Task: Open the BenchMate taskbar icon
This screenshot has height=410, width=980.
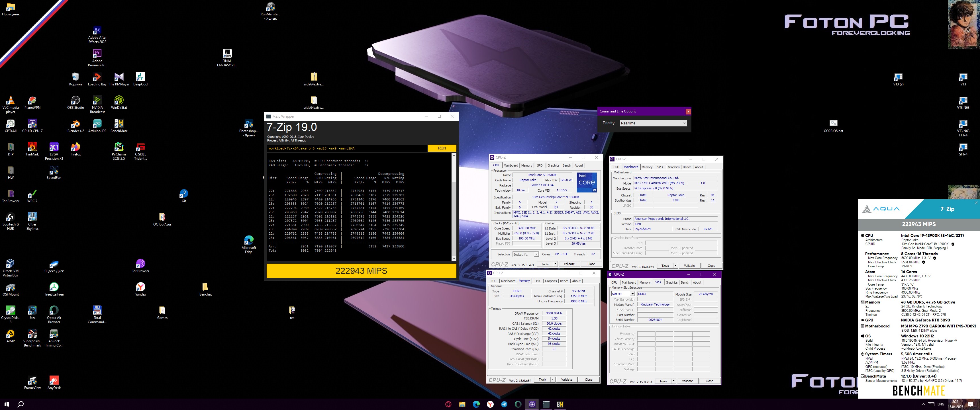Action: (560, 404)
